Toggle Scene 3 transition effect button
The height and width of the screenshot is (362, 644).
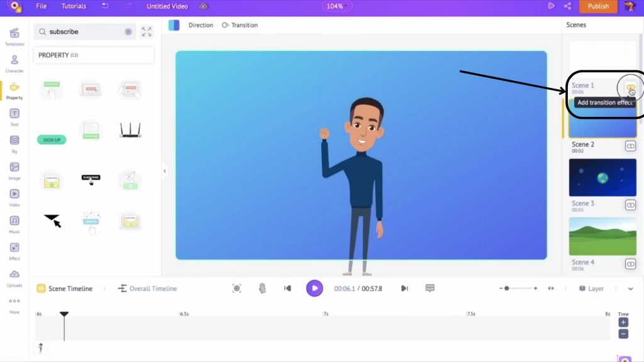pos(630,205)
